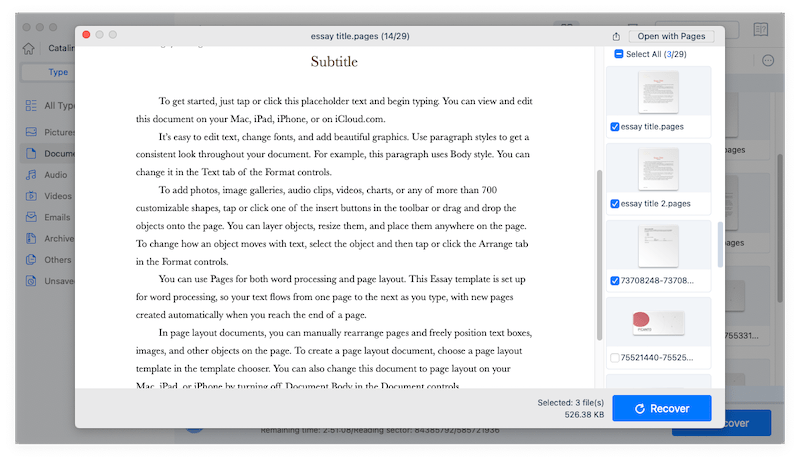Click the blue Recover button in preview

[662, 408]
